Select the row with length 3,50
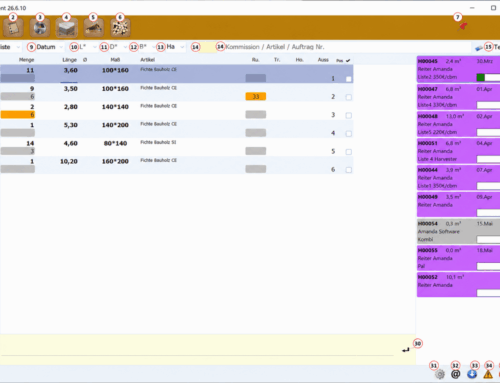 [176, 92]
